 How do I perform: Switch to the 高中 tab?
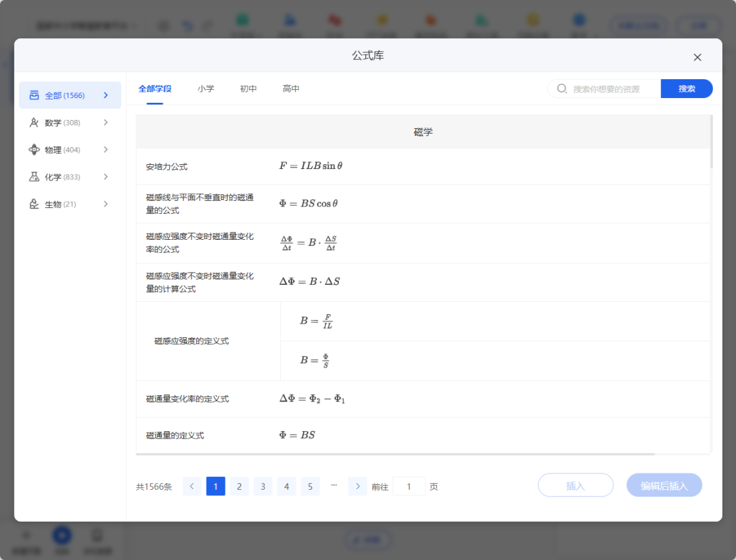tap(291, 88)
